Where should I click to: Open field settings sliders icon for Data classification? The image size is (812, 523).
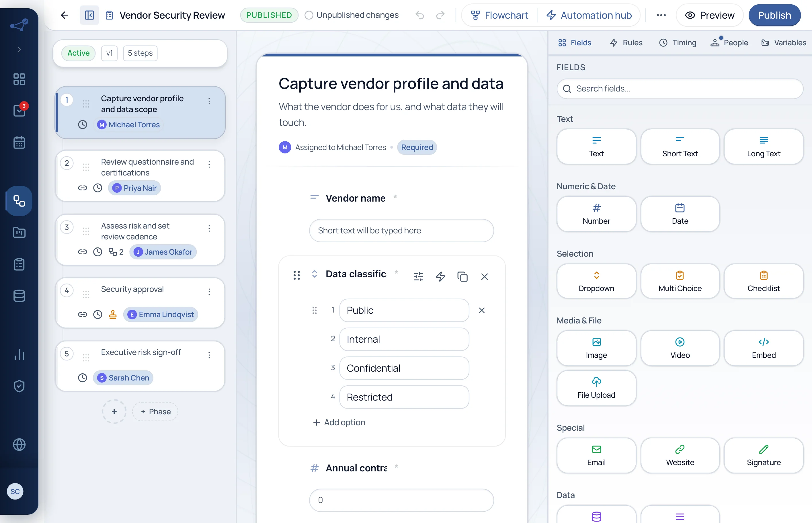(418, 276)
